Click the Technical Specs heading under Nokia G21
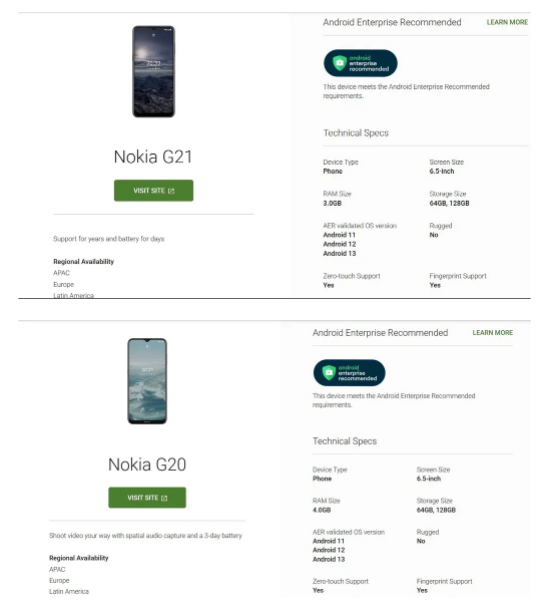 pyautogui.click(x=356, y=133)
